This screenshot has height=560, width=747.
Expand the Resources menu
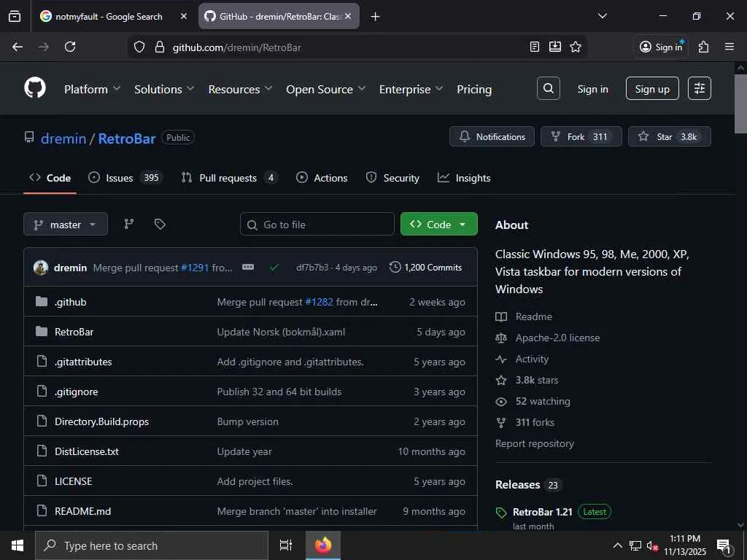point(240,89)
